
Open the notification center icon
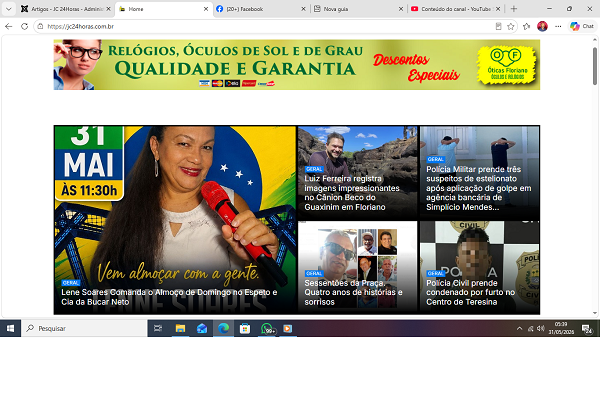(x=587, y=328)
